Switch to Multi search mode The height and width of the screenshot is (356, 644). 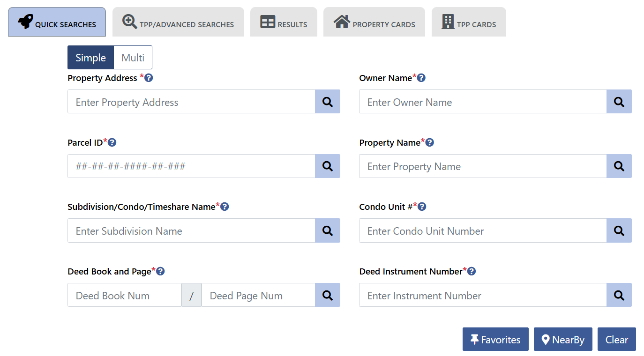(x=133, y=58)
